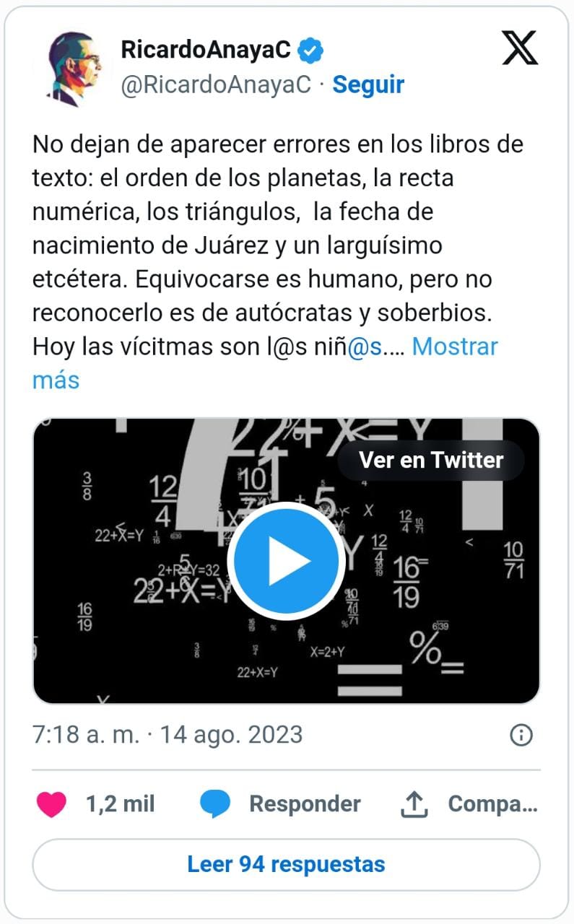574x924 pixels.
Task: Follow the account via Seguir
Action: click(368, 84)
